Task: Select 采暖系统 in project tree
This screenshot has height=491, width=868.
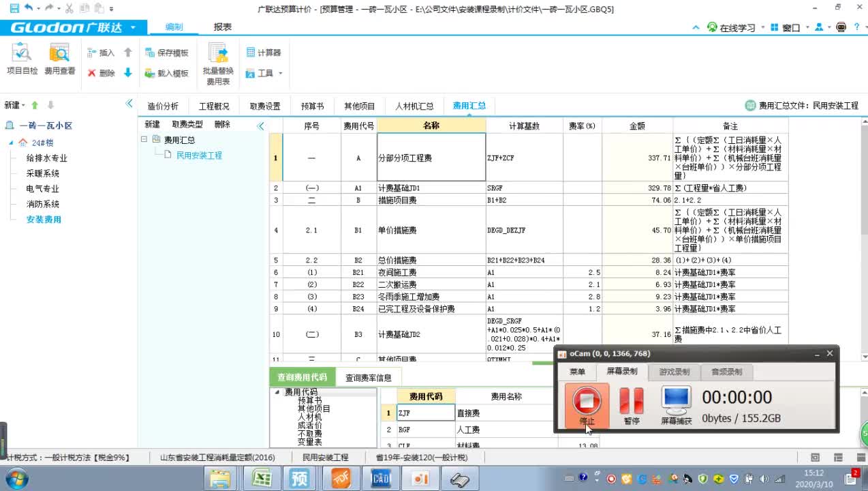Action: [x=43, y=173]
